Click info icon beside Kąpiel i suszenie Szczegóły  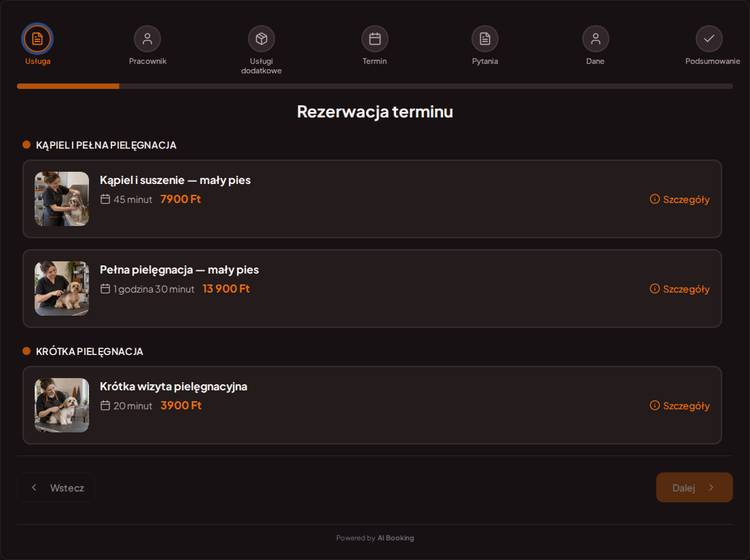(654, 199)
